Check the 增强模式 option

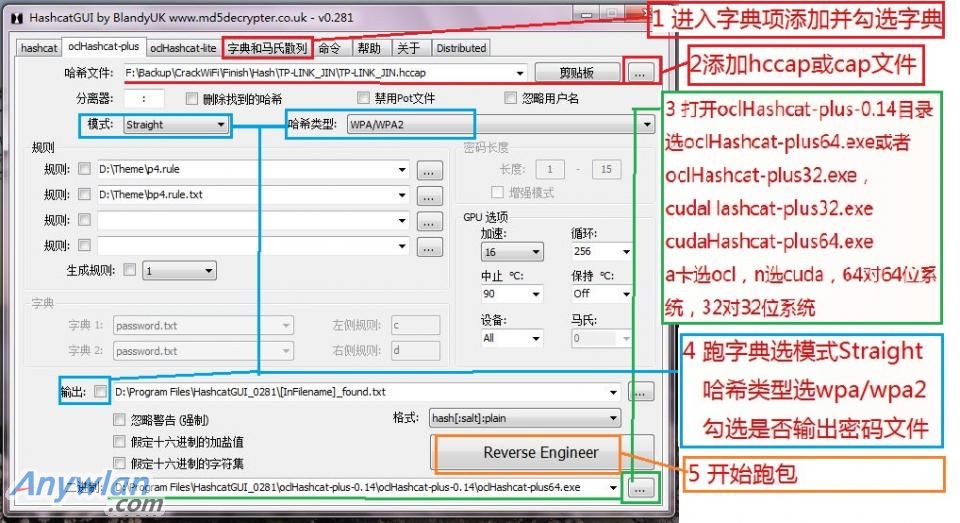pos(497,192)
